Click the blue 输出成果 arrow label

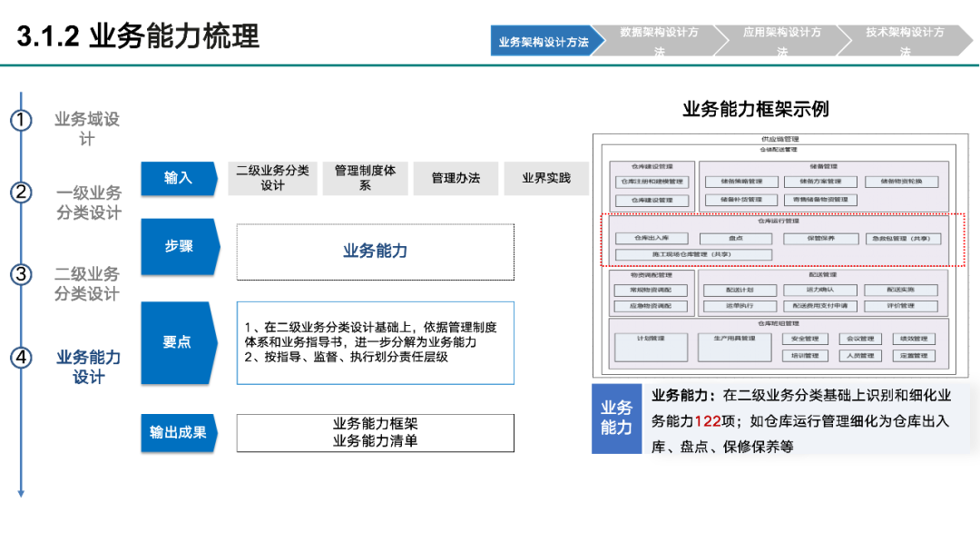tap(179, 432)
